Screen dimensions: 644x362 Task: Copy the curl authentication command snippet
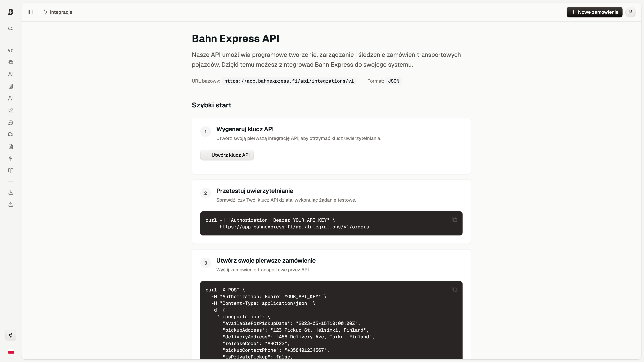tap(454, 219)
